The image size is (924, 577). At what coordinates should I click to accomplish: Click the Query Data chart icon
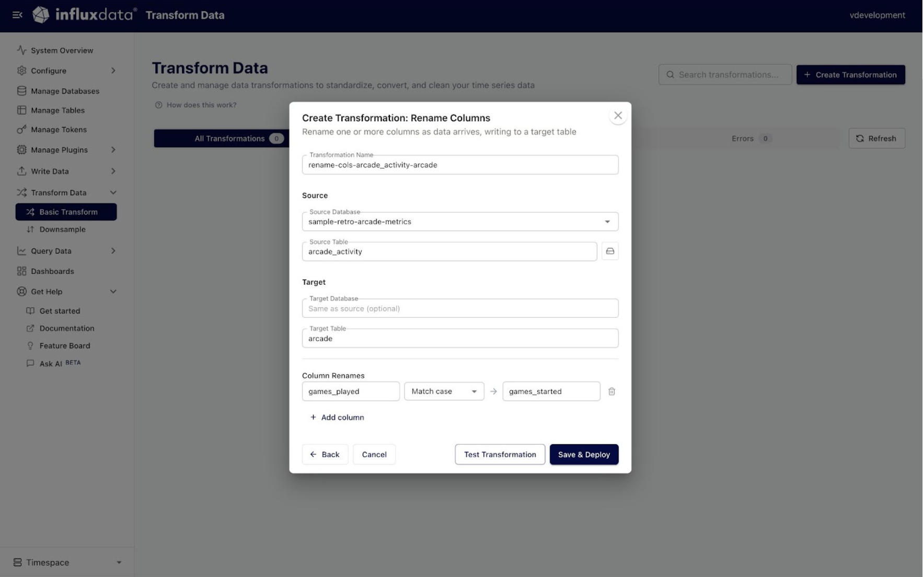(x=21, y=251)
